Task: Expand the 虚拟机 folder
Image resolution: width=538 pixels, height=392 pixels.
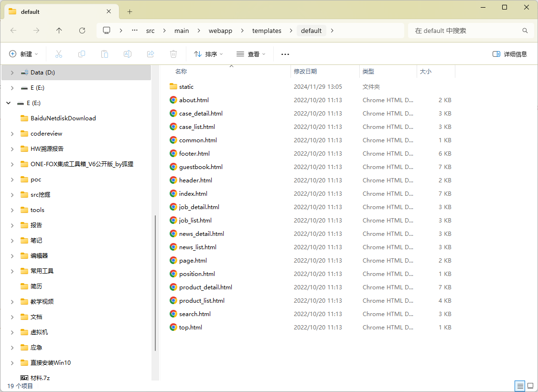Action: click(12, 332)
